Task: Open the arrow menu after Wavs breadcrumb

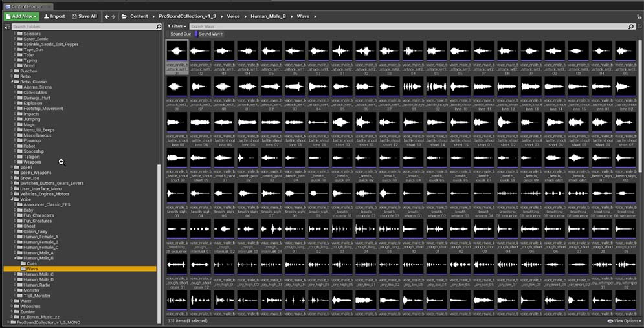Action: pyautogui.click(x=315, y=17)
